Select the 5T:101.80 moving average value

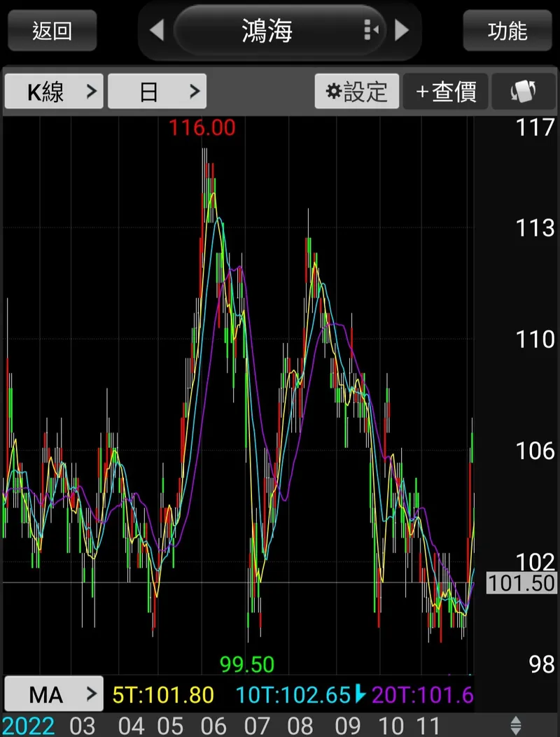click(163, 695)
